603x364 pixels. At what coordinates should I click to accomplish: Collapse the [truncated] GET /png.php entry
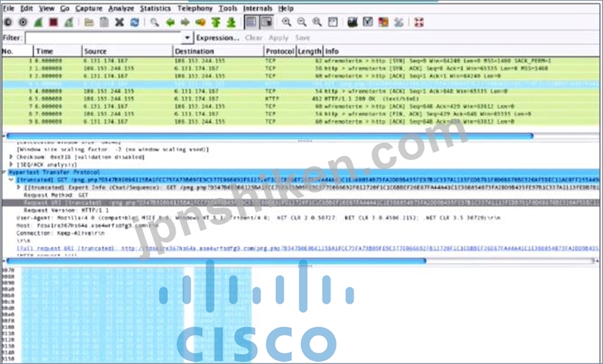click(11, 180)
